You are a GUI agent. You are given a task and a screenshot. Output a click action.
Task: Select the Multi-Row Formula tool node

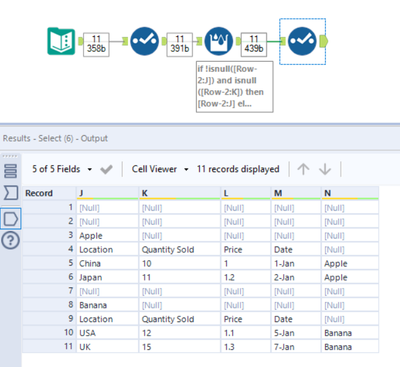(218, 41)
